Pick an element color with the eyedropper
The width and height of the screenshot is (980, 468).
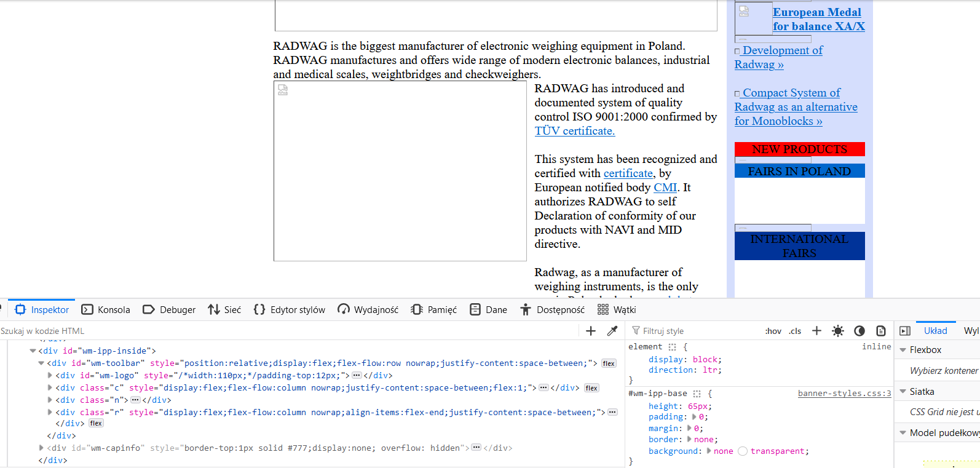[612, 331]
